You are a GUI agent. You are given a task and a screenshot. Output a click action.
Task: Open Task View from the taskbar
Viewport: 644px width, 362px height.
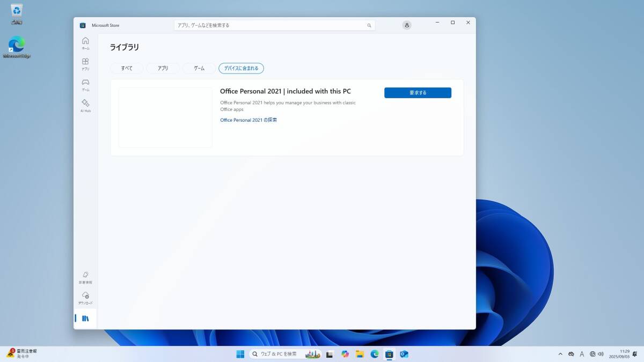tap(330, 354)
